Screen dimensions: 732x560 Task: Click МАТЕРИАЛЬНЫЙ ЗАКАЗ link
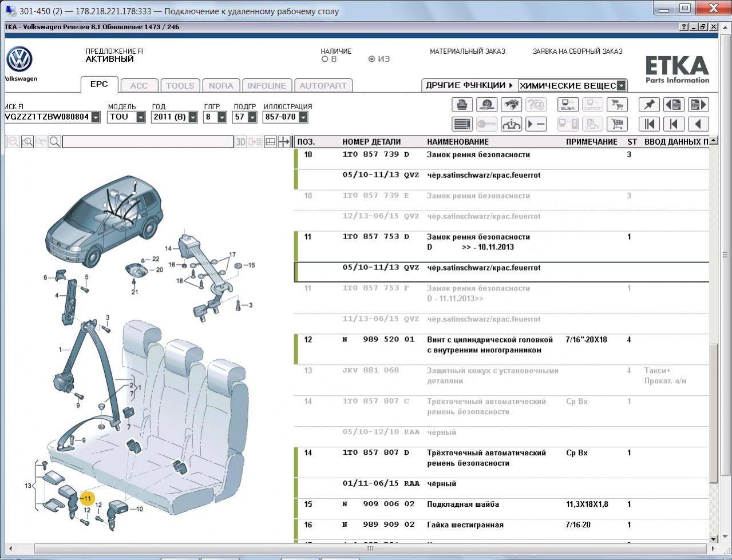[x=468, y=51]
